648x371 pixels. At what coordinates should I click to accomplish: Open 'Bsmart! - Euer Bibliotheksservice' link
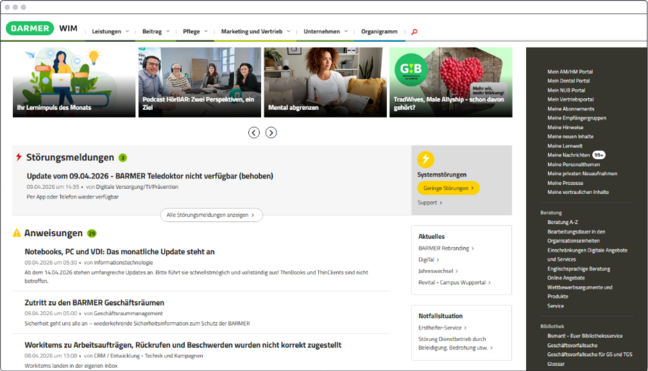pos(585,336)
